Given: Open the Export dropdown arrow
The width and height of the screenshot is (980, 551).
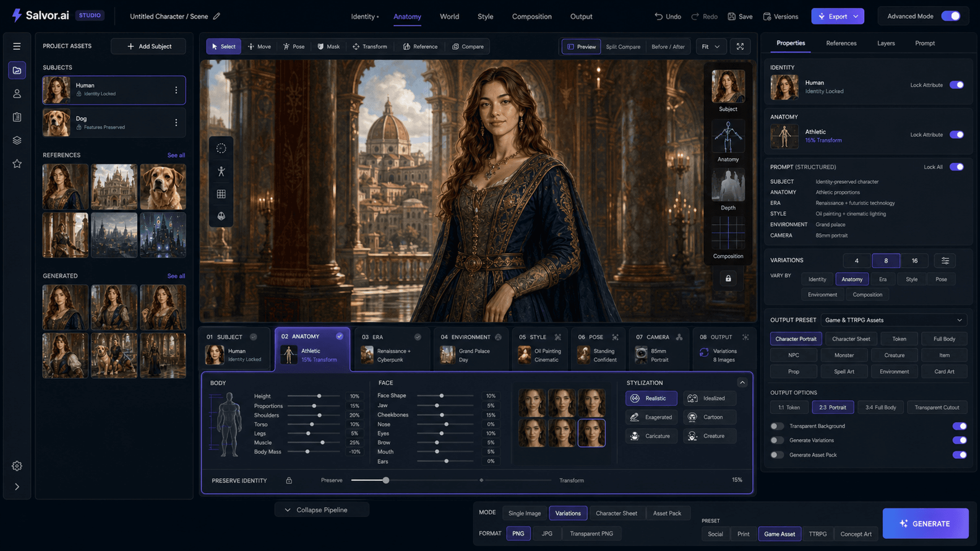Looking at the screenshot, I should click(x=856, y=16).
